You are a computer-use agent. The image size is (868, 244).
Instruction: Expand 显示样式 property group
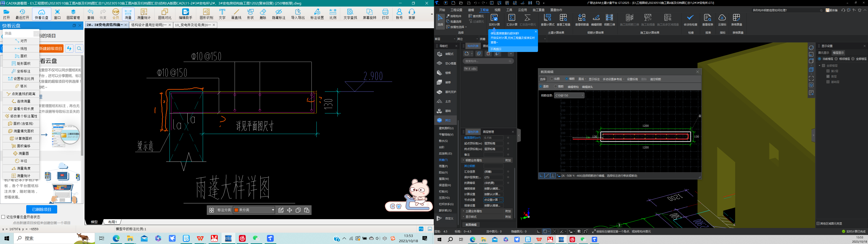coord(464,217)
